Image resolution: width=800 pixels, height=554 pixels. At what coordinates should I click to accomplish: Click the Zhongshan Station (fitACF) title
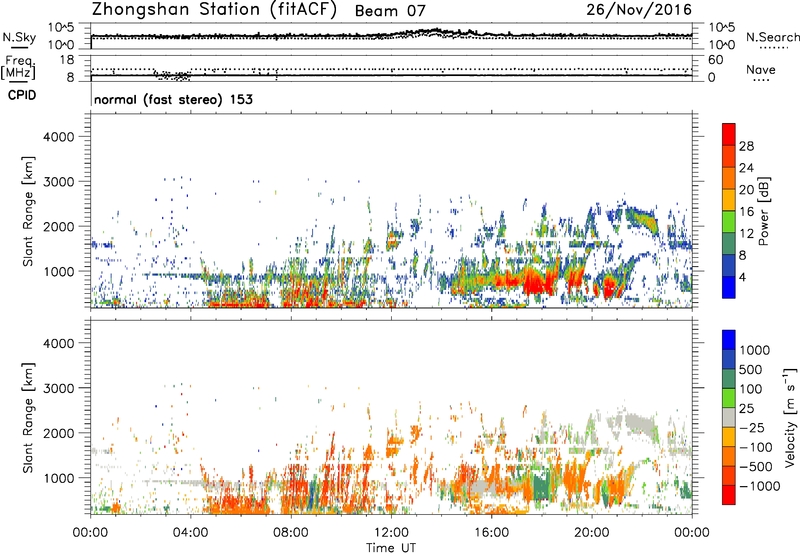click(x=214, y=10)
